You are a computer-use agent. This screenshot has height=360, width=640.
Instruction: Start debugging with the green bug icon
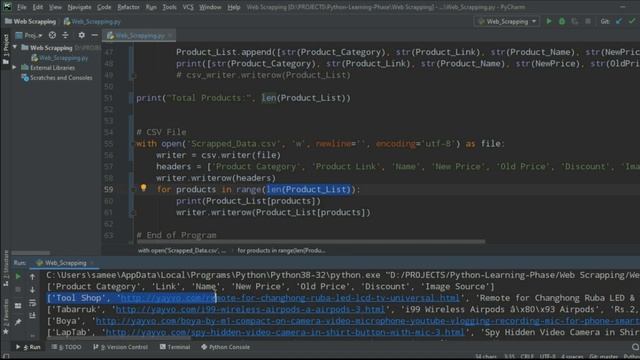click(562, 21)
